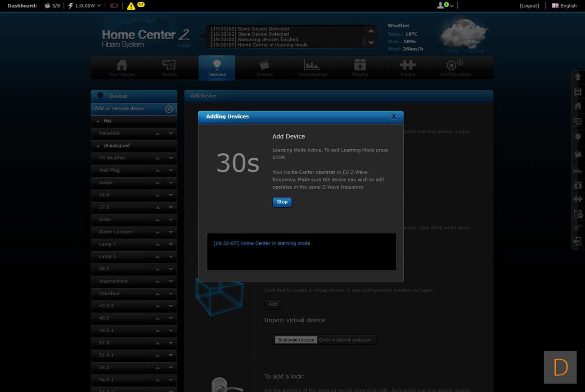Move Alarm Lampen up
585x392 pixels.
tap(157, 232)
